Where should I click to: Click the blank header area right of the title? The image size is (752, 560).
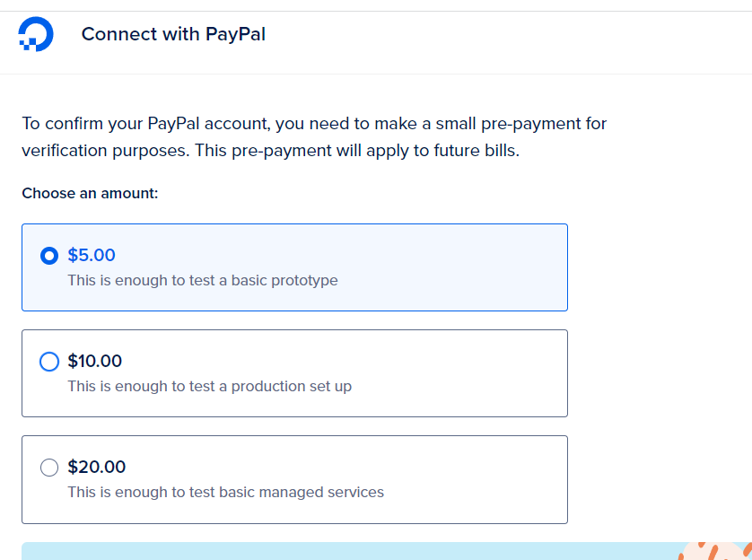(512, 36)
